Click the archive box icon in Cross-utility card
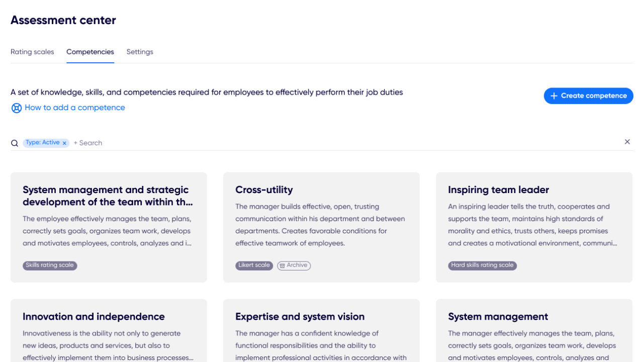Viewport: 644px width, 362px height. coord(282,265)
